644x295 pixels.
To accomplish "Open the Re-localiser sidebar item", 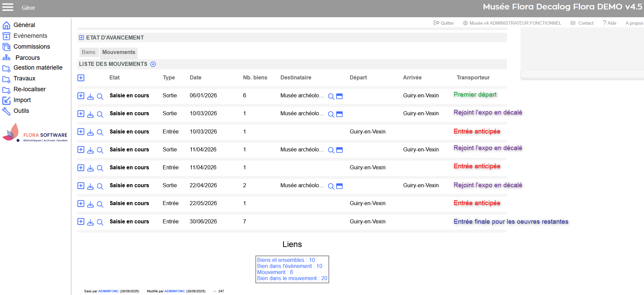I will point(29,89).
